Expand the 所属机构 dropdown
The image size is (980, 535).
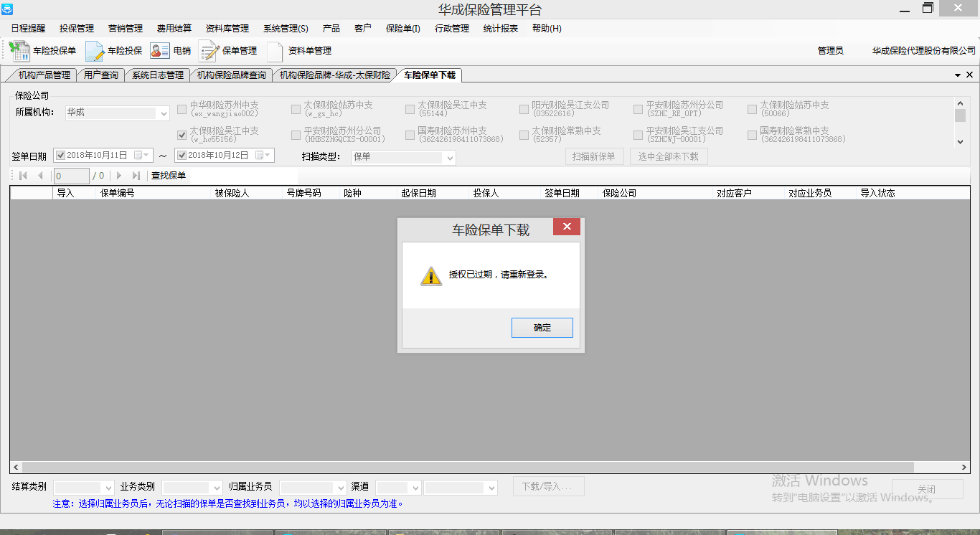(x=164, y=113)
